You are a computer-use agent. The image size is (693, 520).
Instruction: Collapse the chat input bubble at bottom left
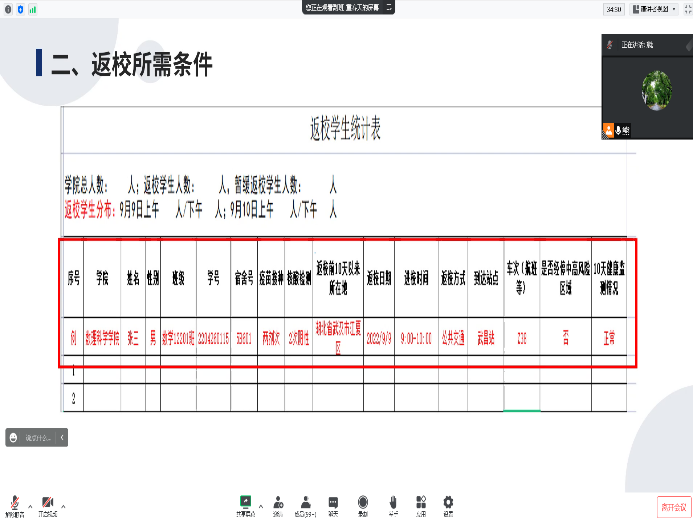tap(63, 437)
